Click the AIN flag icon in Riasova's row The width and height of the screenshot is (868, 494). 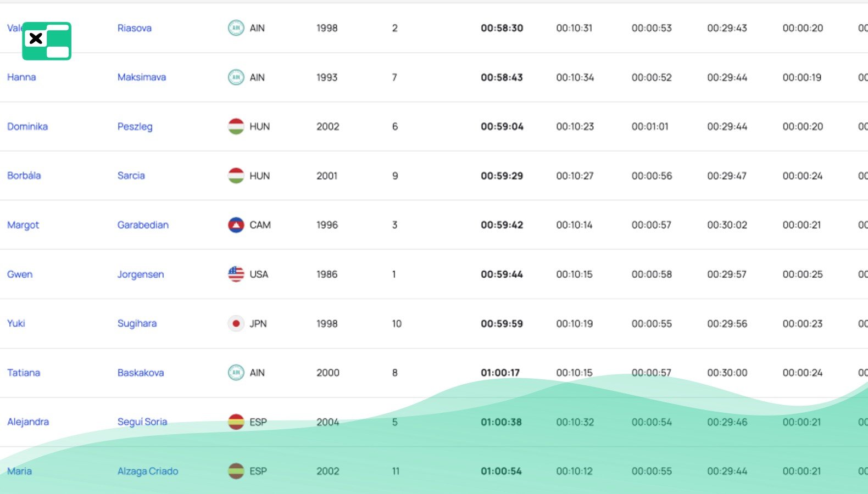(x=236, y=28)
